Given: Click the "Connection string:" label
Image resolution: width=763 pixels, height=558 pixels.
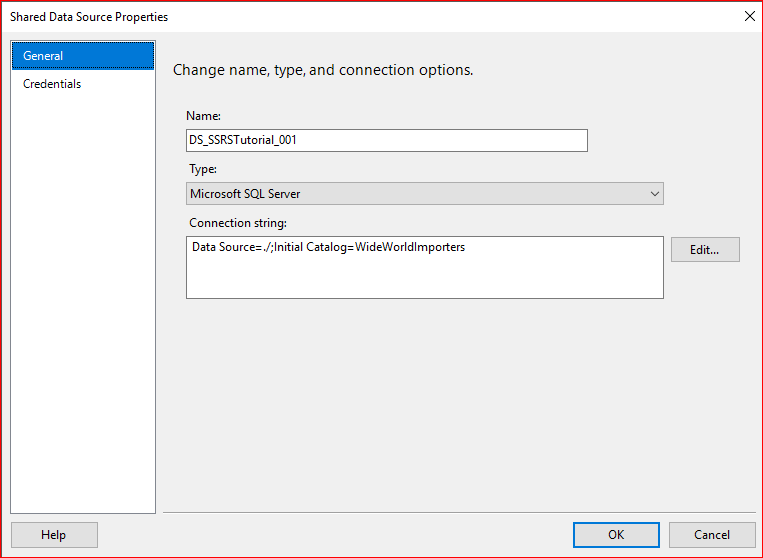Looking at the screenshot, I should (238, 222).
